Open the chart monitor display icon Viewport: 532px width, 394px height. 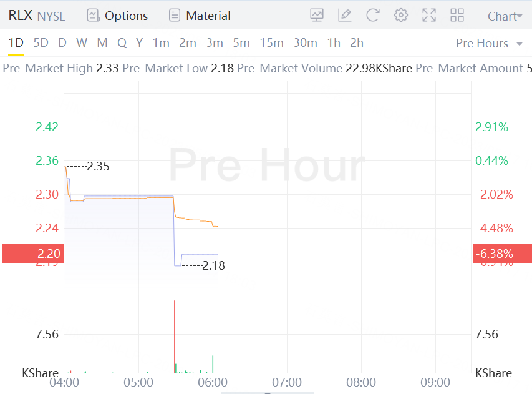coord(317,16)
